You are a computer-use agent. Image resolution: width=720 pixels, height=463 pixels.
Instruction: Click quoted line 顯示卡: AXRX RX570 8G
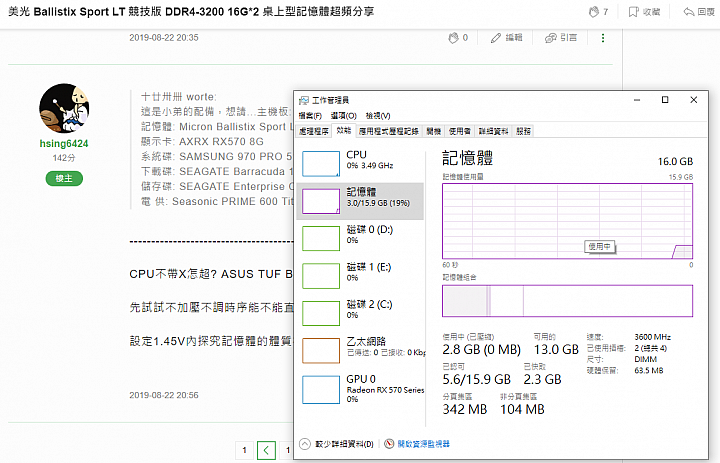pos(202,141)
